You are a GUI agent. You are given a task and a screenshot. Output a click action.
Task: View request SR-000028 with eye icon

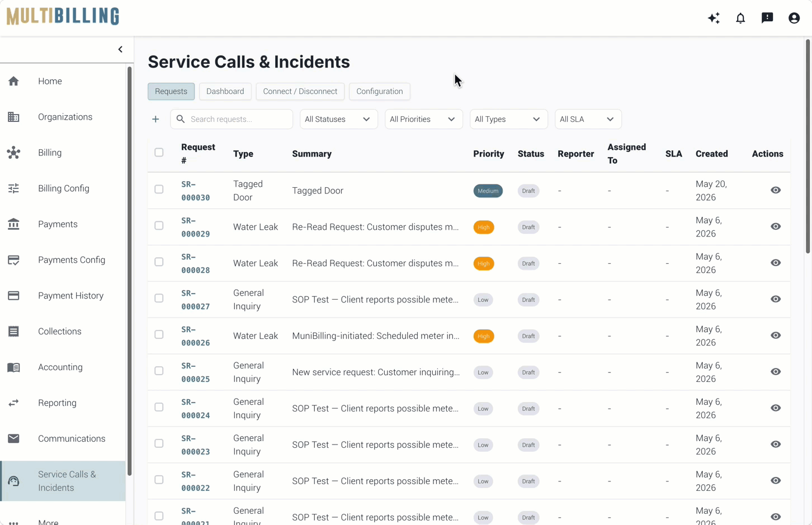776,263
